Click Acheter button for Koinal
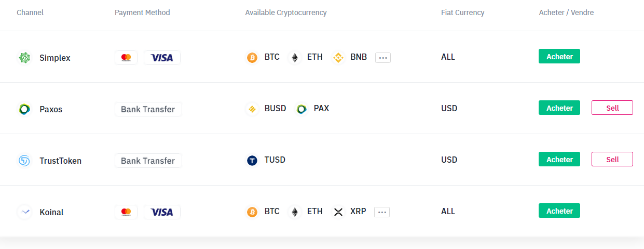 [559, 211]
